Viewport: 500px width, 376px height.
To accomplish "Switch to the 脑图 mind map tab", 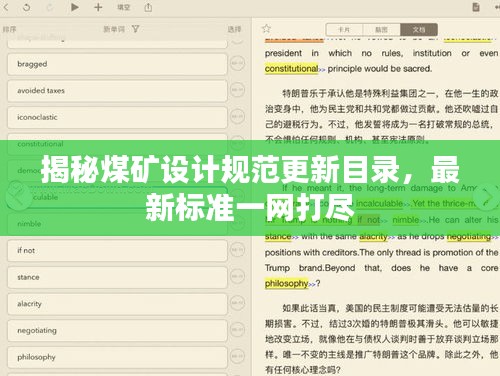I will click(x=381, y=30).
